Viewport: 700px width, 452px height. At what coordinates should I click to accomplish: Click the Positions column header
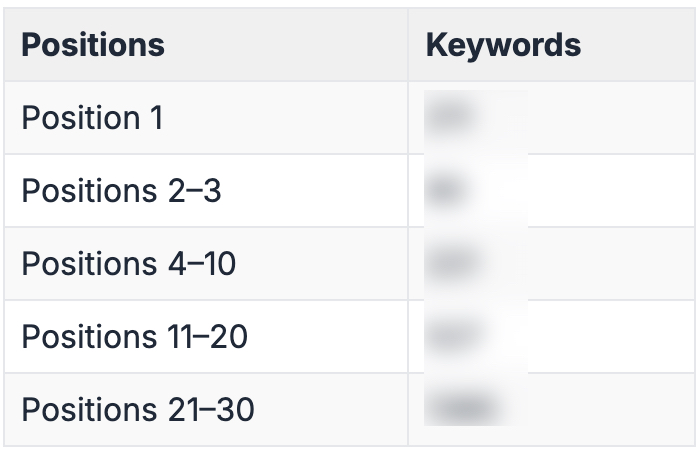(x=93, y=45)
